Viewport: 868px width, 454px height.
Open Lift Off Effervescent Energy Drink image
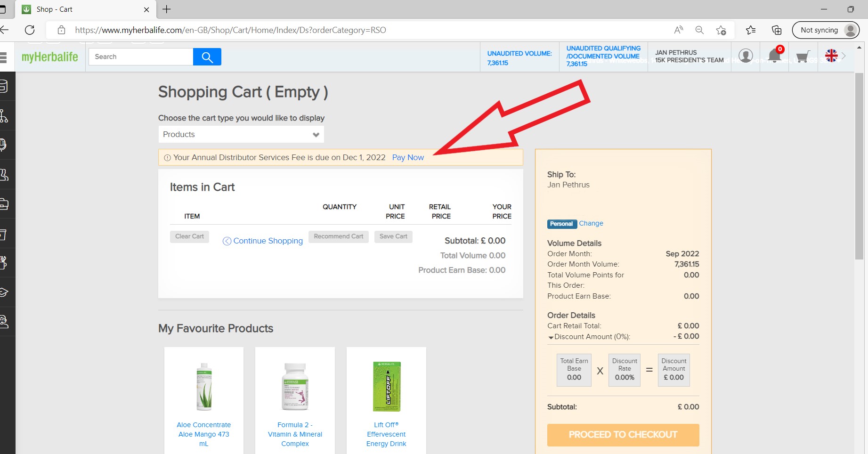[x=387, y=387]
